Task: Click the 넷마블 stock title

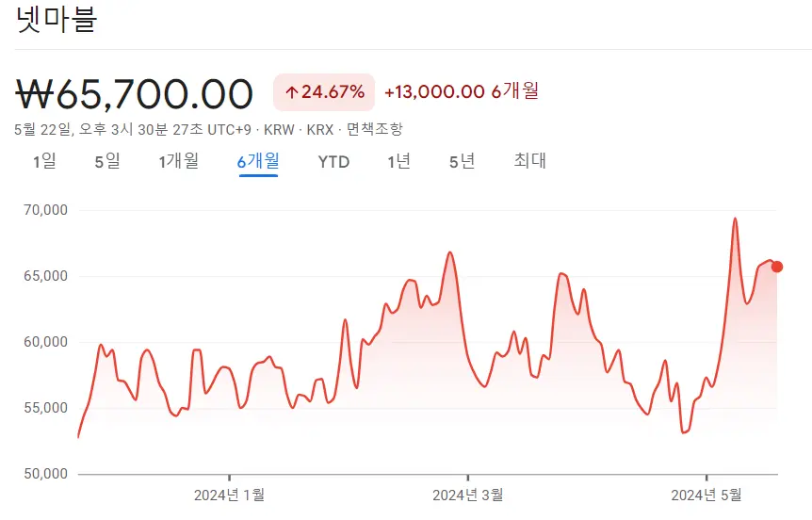Action: [57, 21]
